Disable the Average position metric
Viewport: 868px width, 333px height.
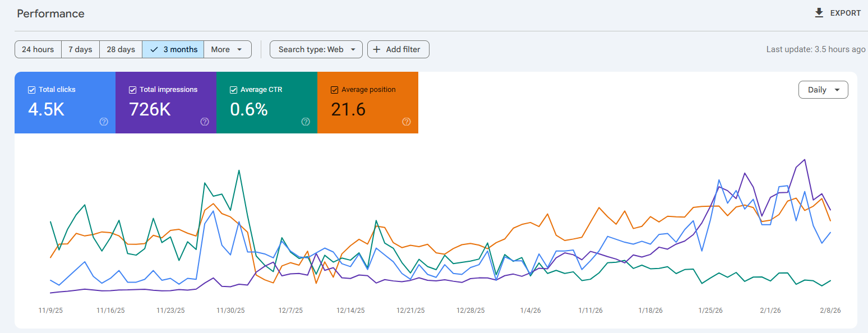[334, 89]
